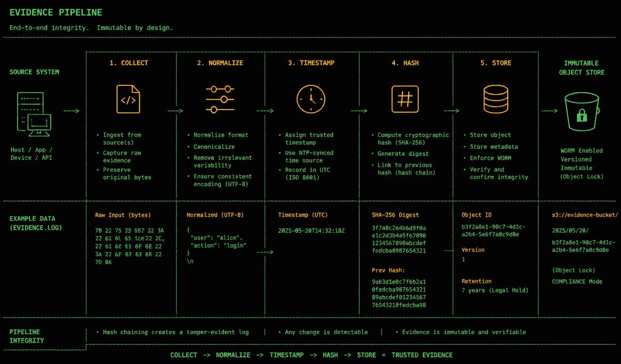Click the '7 years (Legal Hold)' value
The height and width of the screenshot is (364, 621).
tap(495, 290)
